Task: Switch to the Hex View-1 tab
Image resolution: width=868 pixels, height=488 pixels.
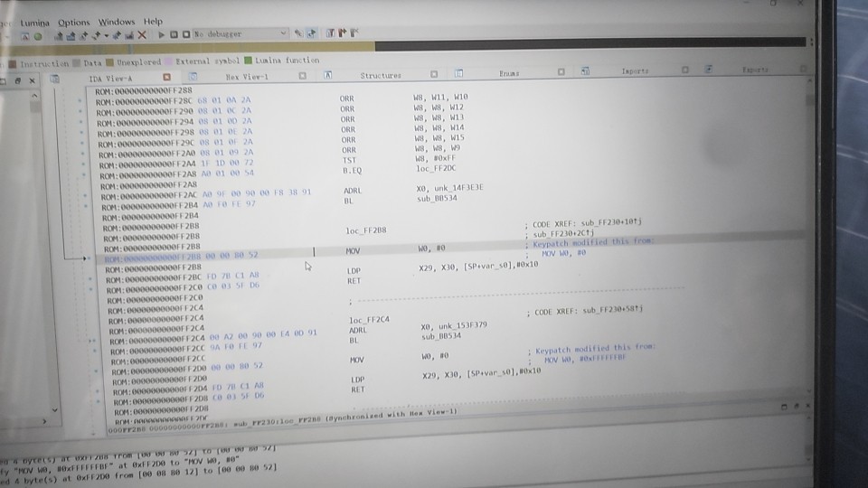Action: tap(246, 76)
